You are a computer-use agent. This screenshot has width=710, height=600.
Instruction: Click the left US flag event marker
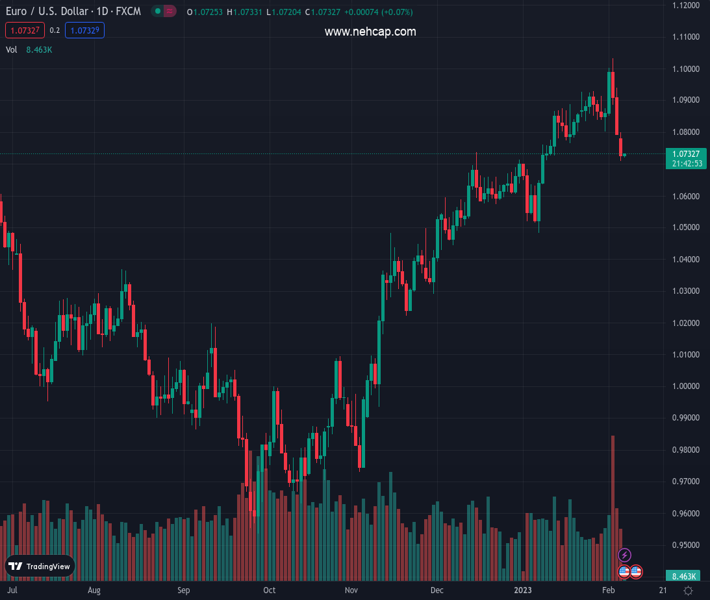tap(624, 571)
